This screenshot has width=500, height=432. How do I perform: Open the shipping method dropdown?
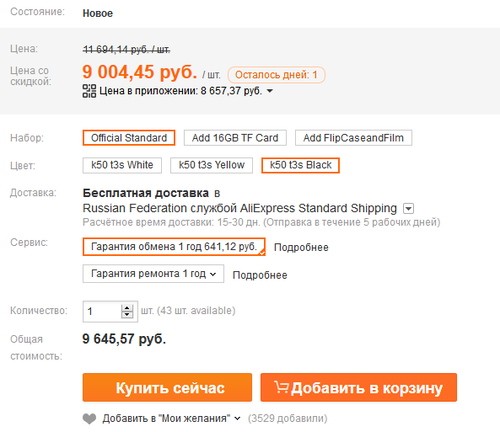pos(408,209)
